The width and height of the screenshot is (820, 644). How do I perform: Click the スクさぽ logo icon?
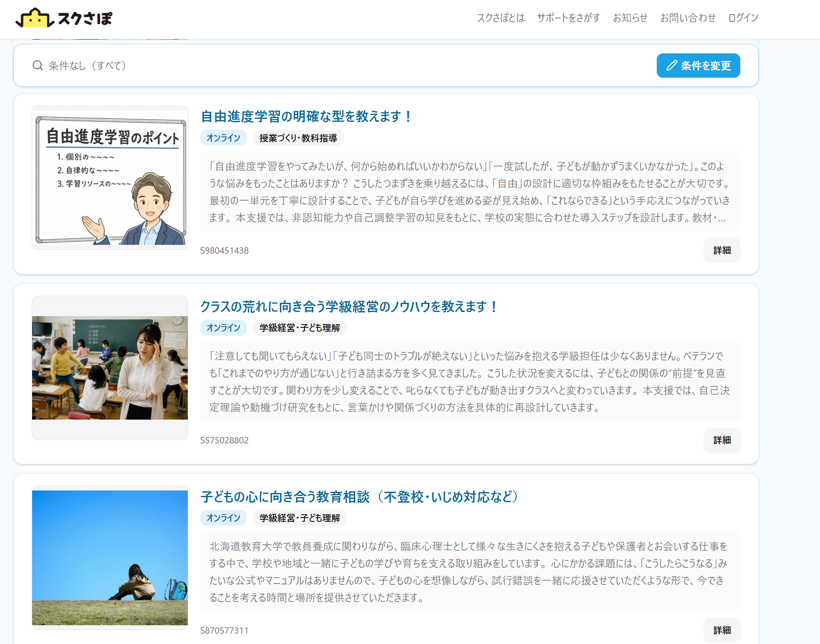click(35, 18)
